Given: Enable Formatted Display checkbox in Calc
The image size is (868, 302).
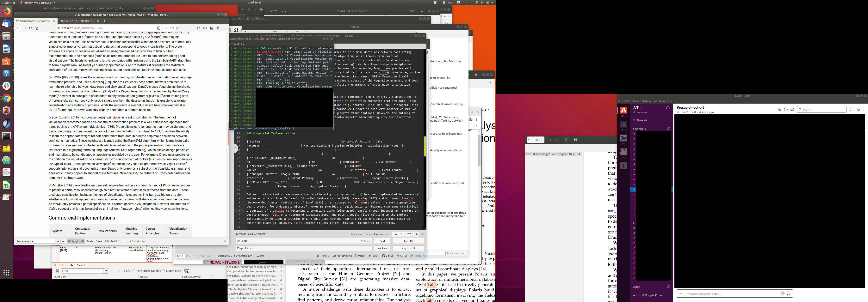Looking at the screenshot, I should pyautogui.click(x=134, y=271).
